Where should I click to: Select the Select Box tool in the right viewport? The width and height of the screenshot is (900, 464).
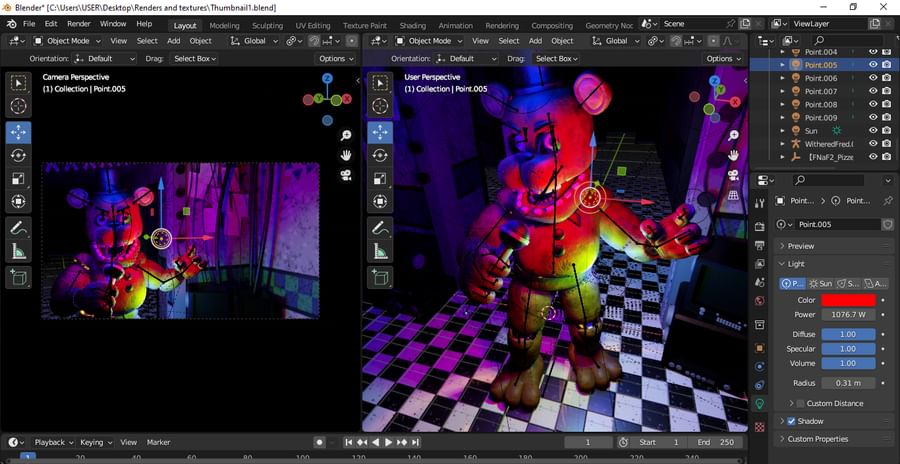pyautogui.click(x=380, y=83)
